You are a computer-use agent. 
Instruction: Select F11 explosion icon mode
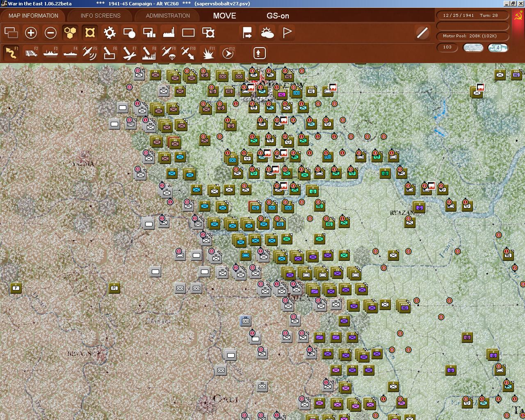pos(208,53)
